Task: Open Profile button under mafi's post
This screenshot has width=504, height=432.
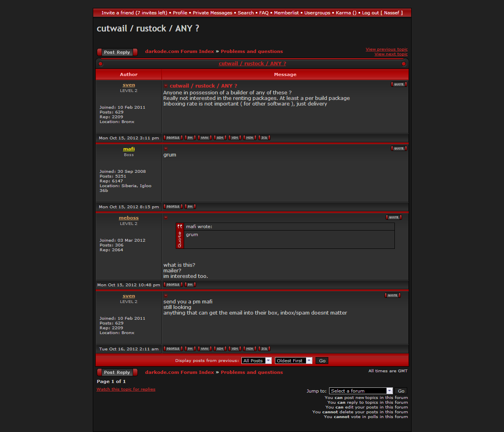Action: 173,207
